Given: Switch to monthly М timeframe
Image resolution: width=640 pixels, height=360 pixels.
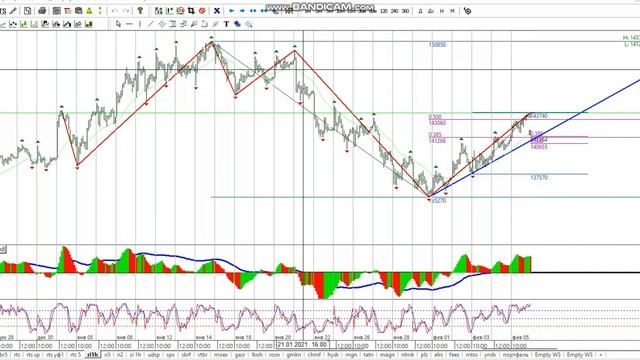Looking at the screenshot, I should click(x=452, y=11).
